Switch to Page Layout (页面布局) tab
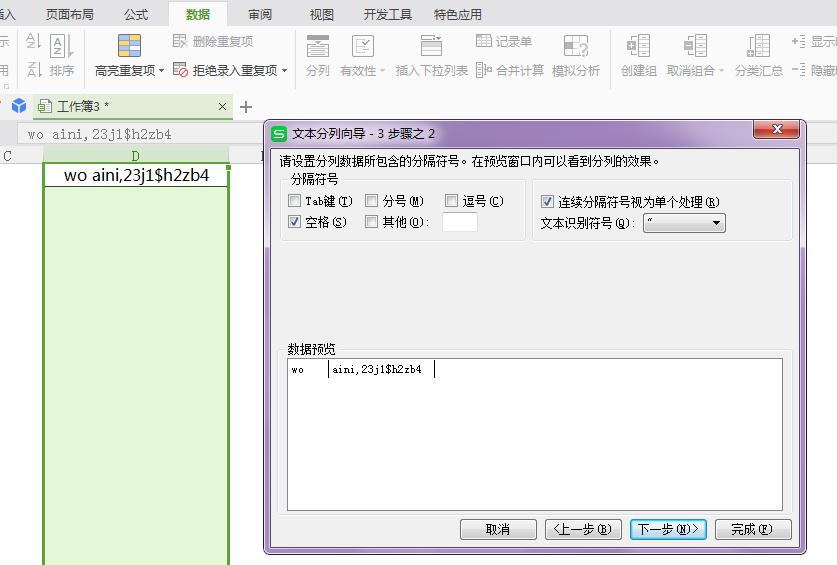The image size is (837, 565). pyautogui.click(x=70, y=14)
